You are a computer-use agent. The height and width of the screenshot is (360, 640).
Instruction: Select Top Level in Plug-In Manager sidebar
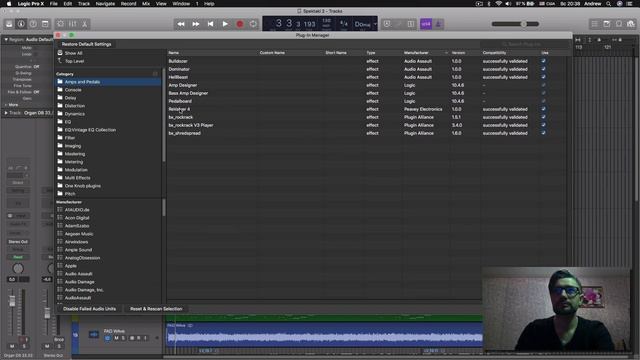coord(74,61)
